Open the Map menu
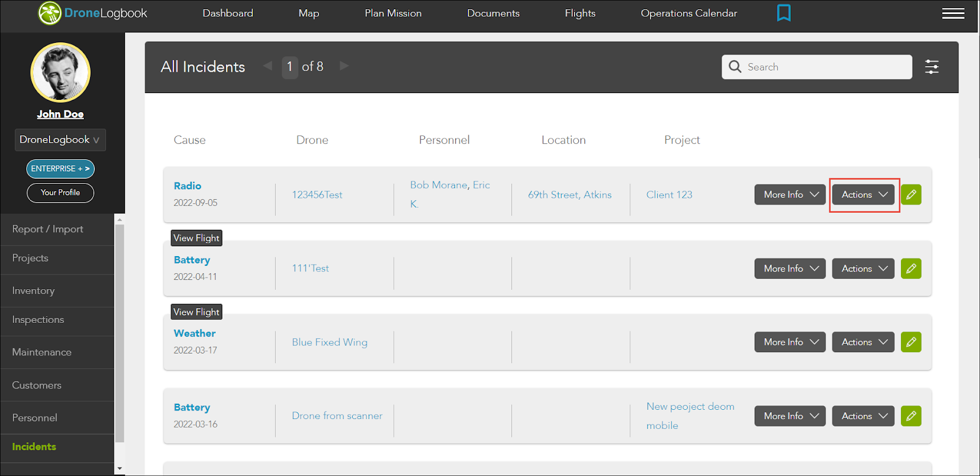 (x=309, y=13)
